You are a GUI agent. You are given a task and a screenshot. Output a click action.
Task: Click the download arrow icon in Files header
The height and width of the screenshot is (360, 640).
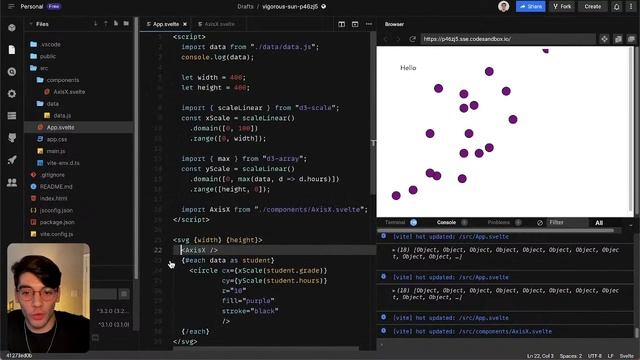(96, 24)
